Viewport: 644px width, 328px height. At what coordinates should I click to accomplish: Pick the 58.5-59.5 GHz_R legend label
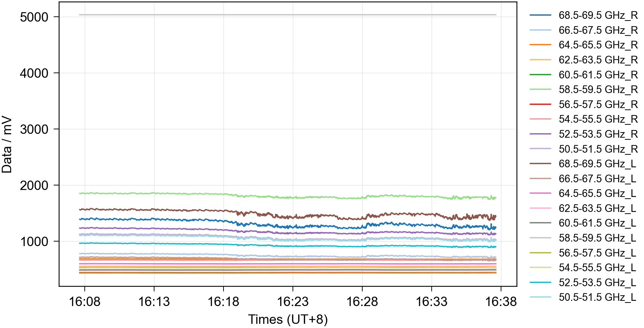point(598,90)
